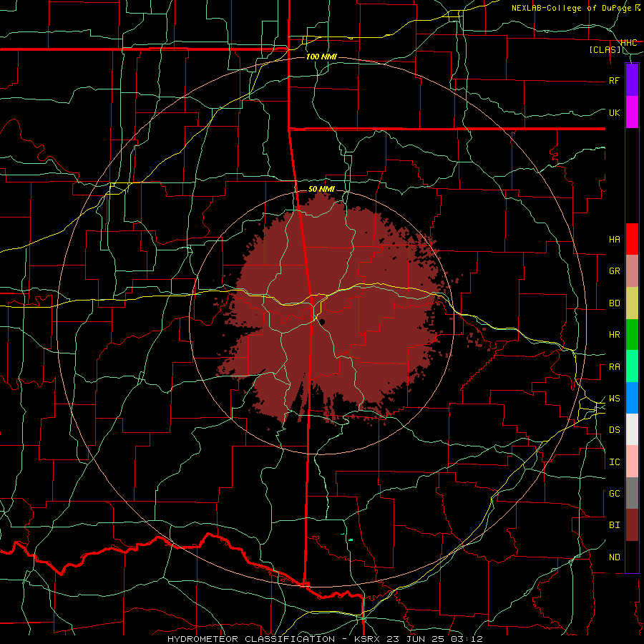Click the black radar site dot
Screen dimensions: 644x644
[323, 323]
